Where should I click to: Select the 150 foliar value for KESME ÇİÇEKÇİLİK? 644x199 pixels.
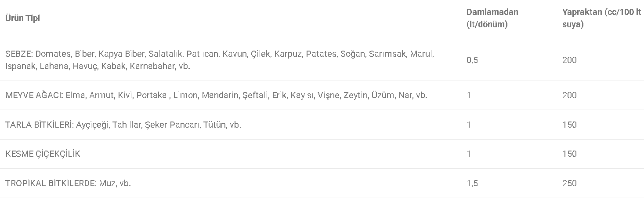569,154
